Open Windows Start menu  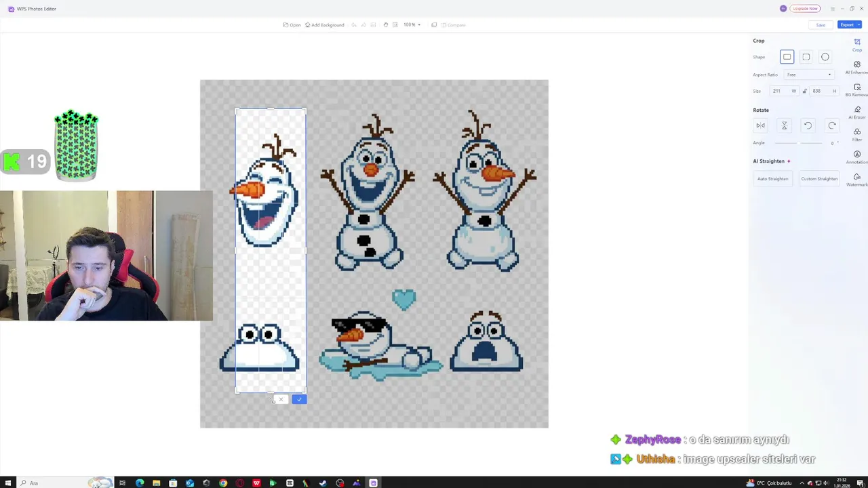tap(9, 483)
